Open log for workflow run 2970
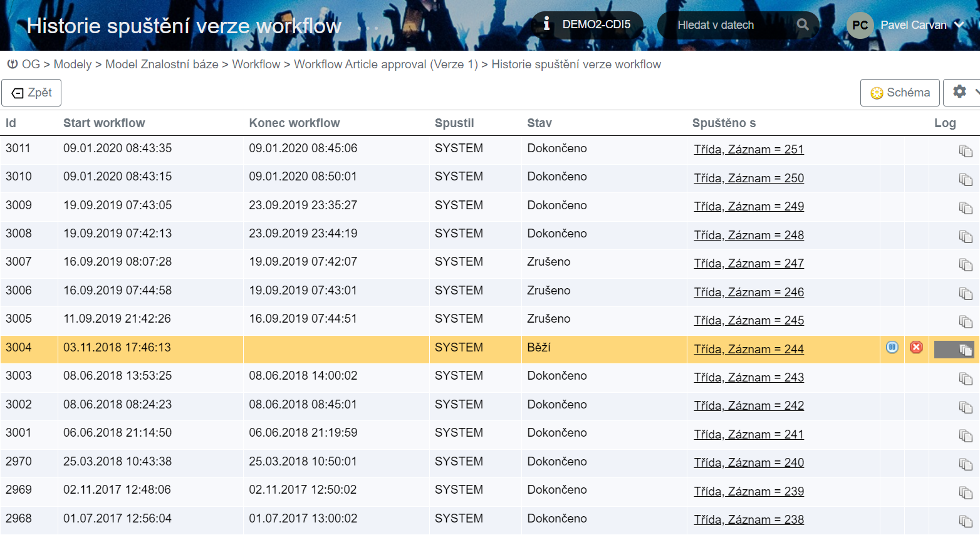 [966, 464]
